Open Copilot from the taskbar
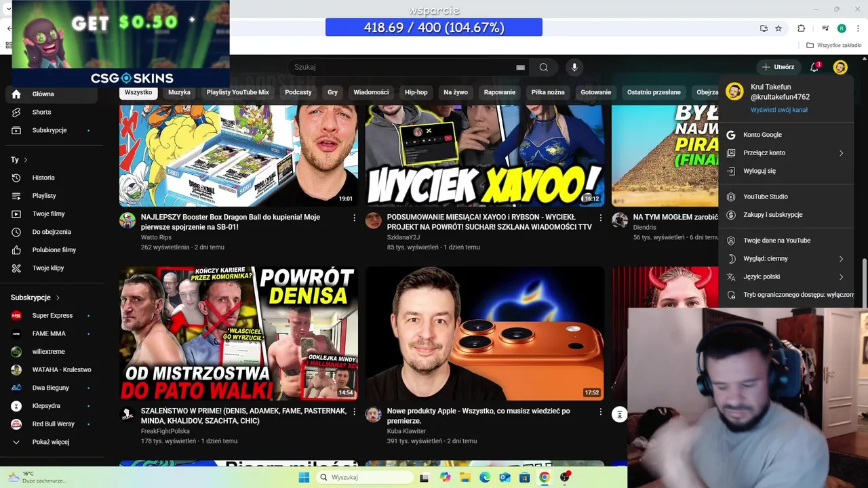The width and height of the screenshot is (868, 488). click(445, 477)
